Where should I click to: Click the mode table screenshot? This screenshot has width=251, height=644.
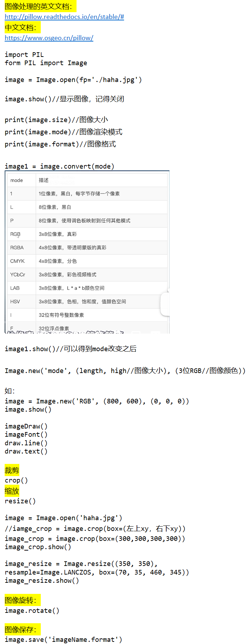point(87,252)
